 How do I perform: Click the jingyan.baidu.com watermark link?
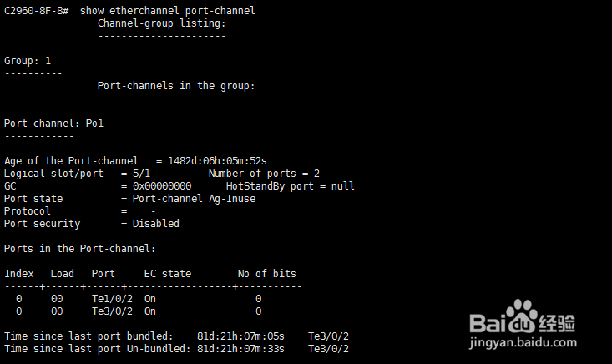click(523, 343)
